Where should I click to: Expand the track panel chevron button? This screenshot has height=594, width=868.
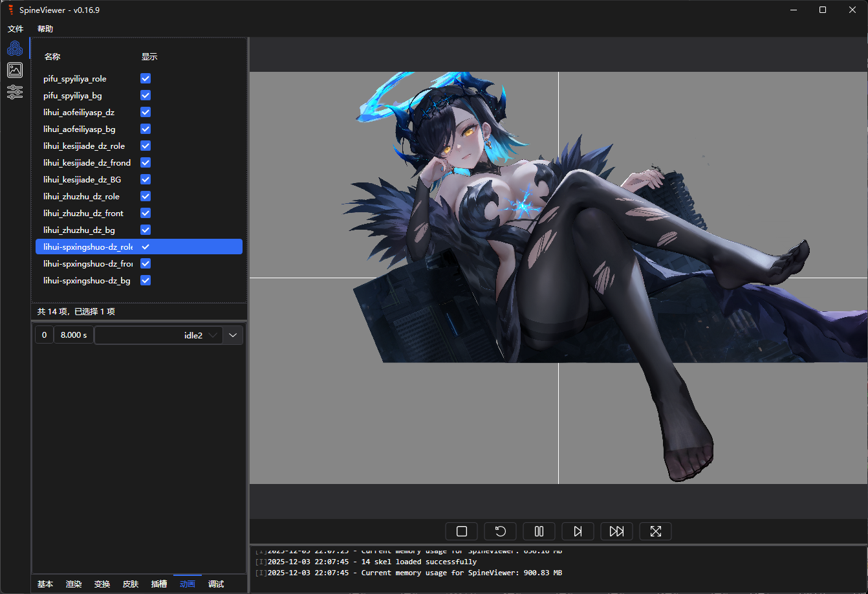233,335
